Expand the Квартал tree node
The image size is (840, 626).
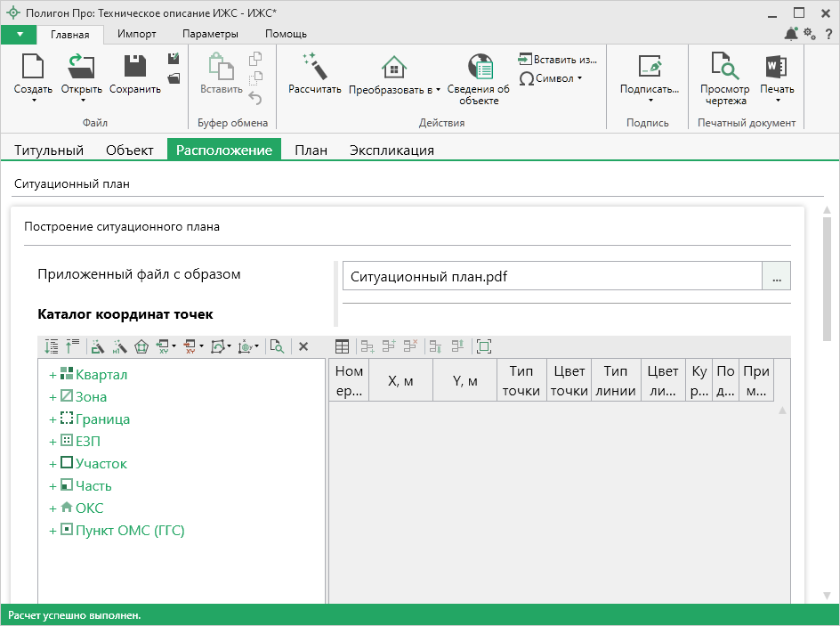52,376
